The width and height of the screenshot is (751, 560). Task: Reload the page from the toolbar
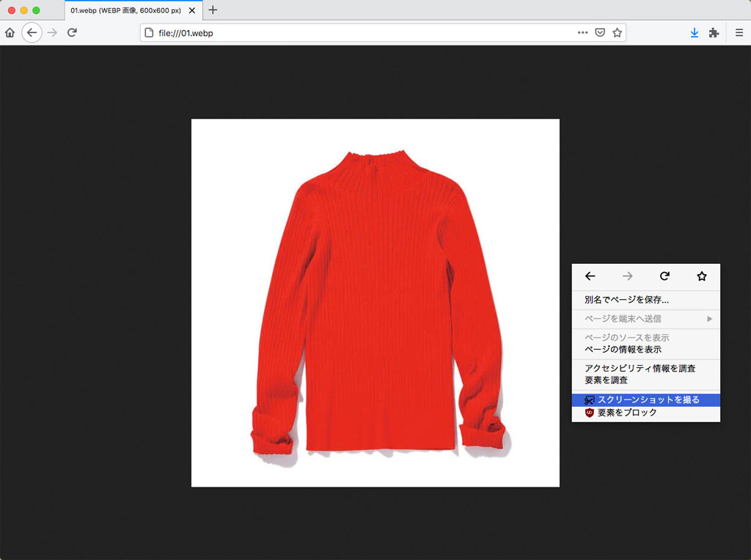[x=72, y=32]
